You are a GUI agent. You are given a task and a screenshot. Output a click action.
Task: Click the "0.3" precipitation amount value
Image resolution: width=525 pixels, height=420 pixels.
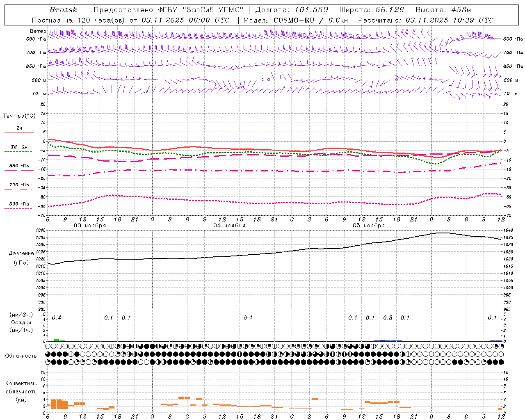(388, 317)
